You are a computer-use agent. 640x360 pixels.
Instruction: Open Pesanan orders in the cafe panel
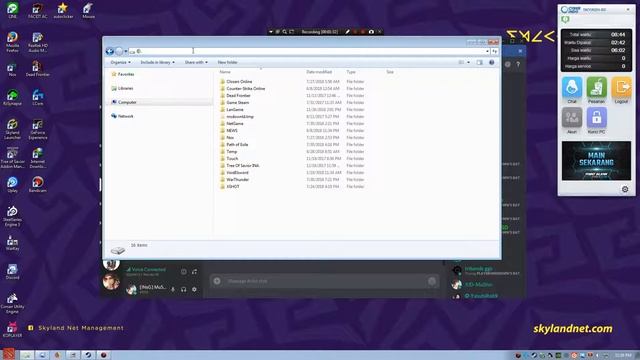tap(596, 90)
